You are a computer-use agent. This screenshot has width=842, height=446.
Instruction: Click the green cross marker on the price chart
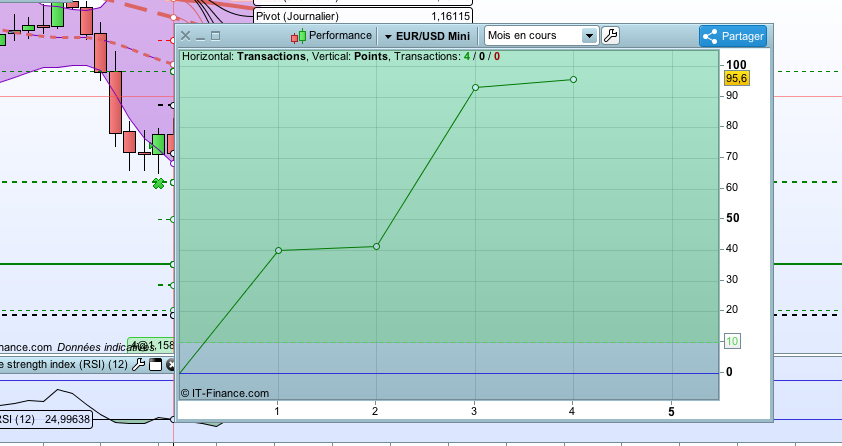click(158, 184)
